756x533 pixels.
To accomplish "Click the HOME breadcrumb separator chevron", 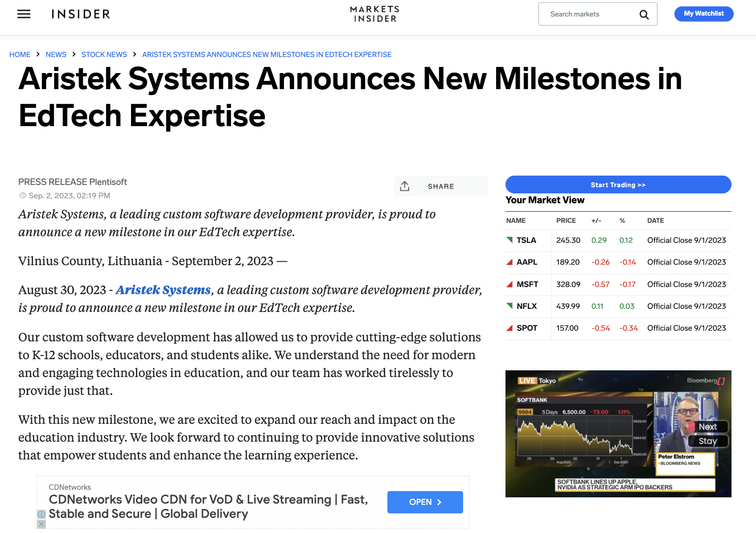I will click(38, 54).
